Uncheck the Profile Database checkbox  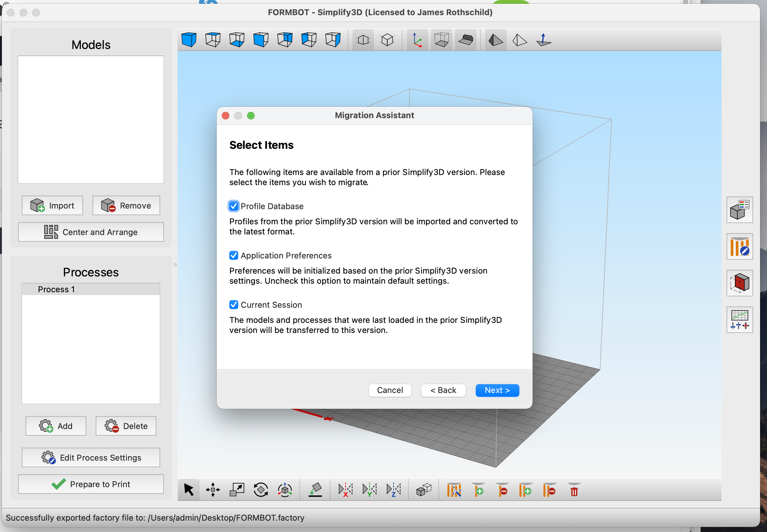[x=234, y=206]
